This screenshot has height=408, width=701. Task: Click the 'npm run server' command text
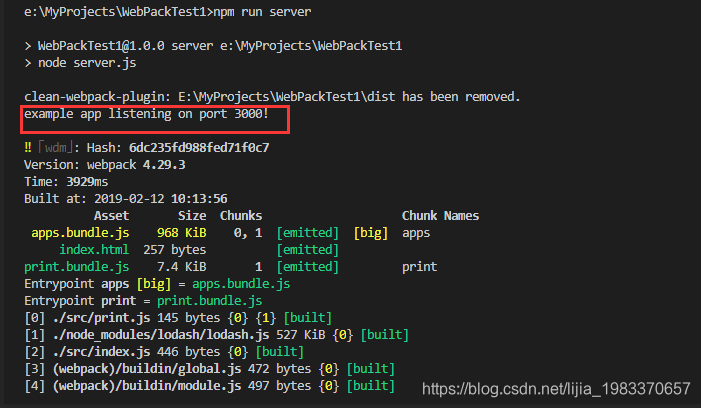click(x=262, y=12)
